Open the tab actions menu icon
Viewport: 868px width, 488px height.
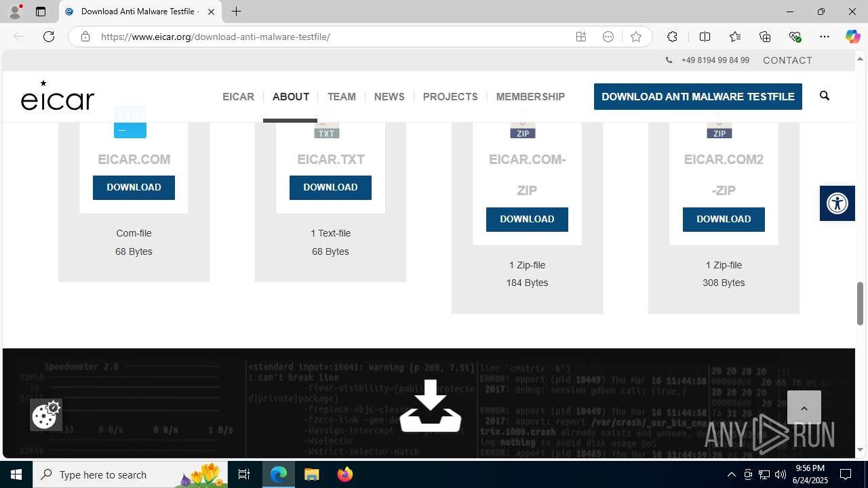(x=41, y=12)
